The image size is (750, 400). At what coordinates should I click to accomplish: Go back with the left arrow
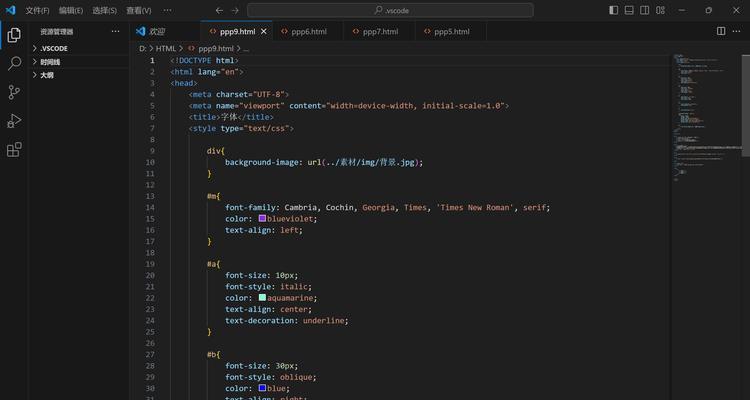pyautogui.click(x=219, y=11)
